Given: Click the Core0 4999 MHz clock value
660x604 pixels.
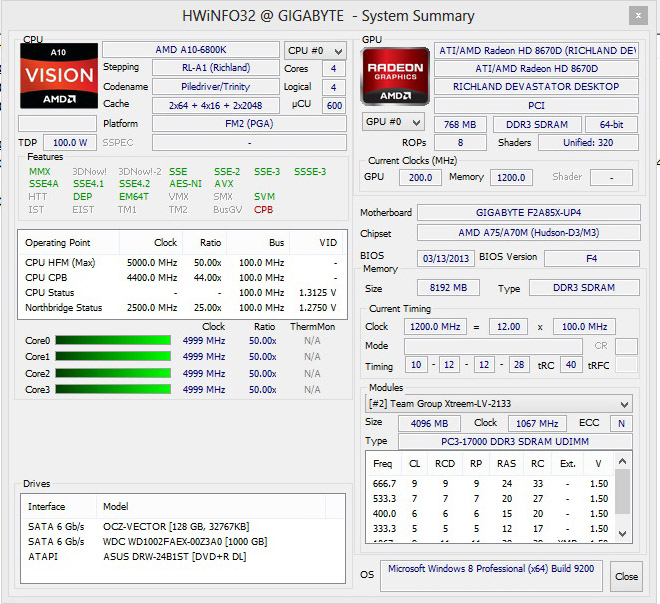Looking at the screenshot, I should [x=204, y=341].
